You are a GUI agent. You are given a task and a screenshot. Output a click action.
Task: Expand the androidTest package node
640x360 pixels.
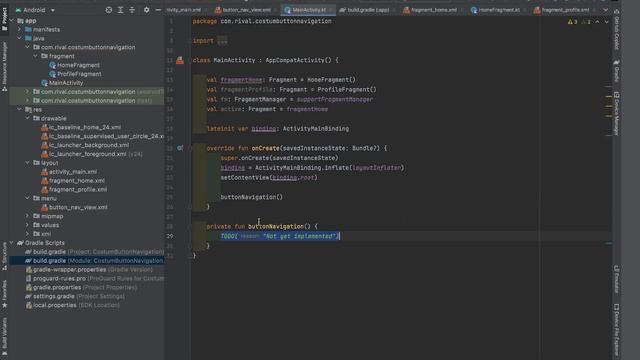click(x=27, y=92)
